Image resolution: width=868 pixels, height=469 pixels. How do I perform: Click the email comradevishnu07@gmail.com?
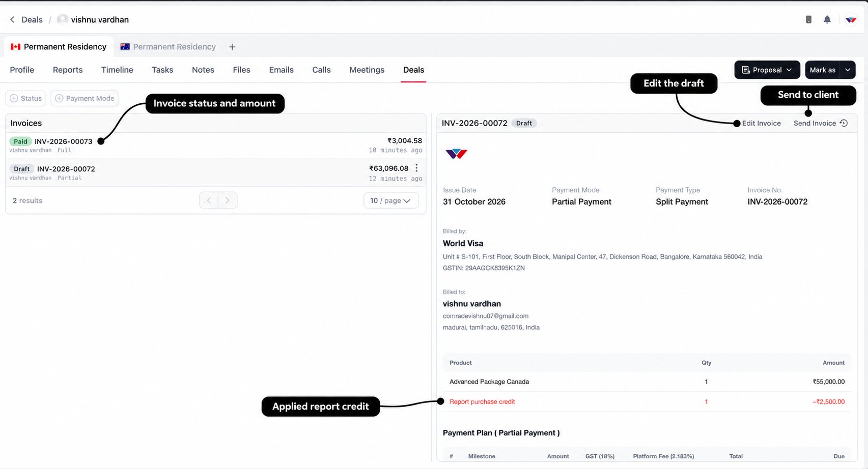486,316
